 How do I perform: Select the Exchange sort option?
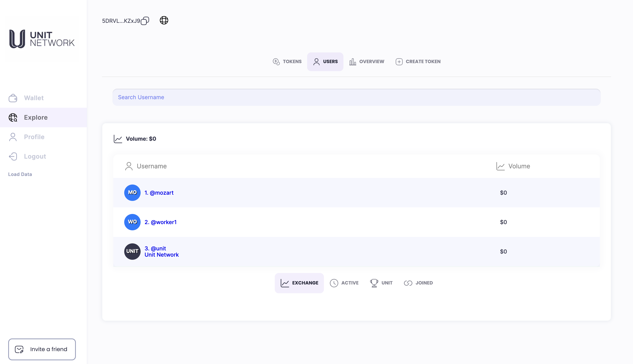pos(299,283)
